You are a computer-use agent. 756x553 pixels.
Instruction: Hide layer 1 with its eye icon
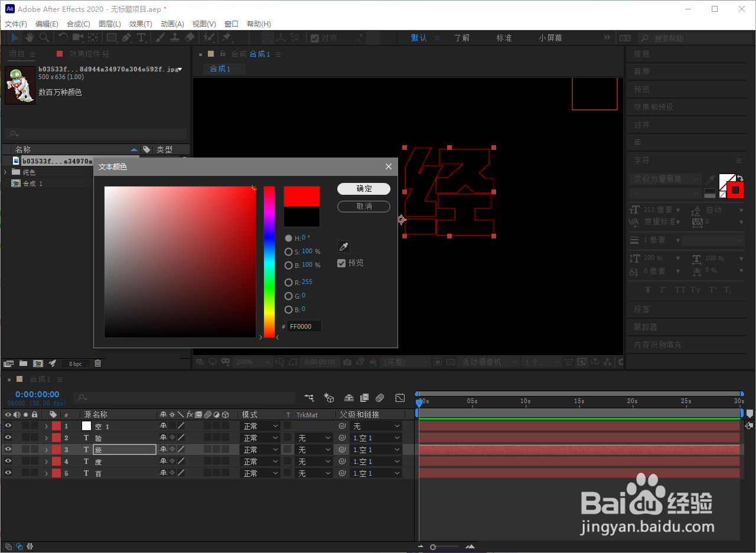pyautogui.click(x=8, y=426)
